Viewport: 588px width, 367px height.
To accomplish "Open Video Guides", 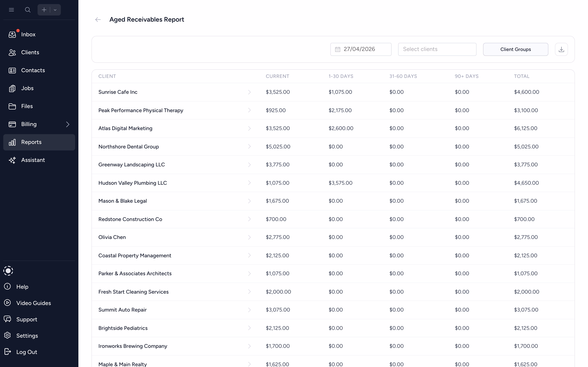I will 33,303.
